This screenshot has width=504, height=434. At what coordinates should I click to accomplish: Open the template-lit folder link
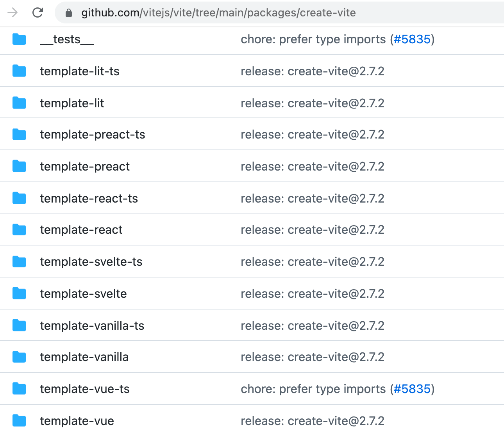point(72,103)
